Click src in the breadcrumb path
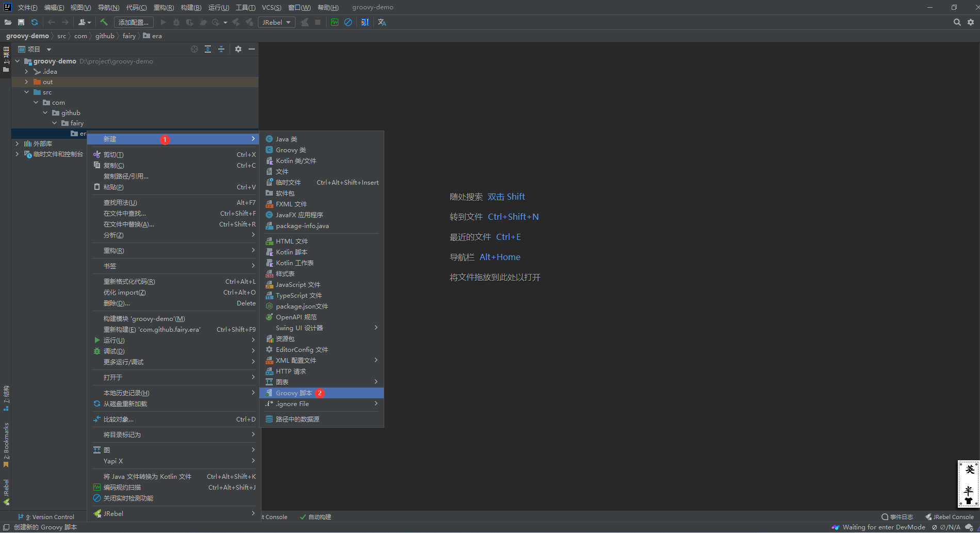The height and width of the screenshot is (533, 980). tap(61, 36)
